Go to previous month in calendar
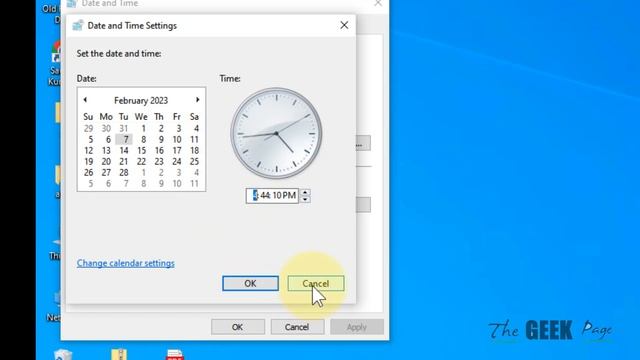640x360 pixels. (x=85, y=100)
